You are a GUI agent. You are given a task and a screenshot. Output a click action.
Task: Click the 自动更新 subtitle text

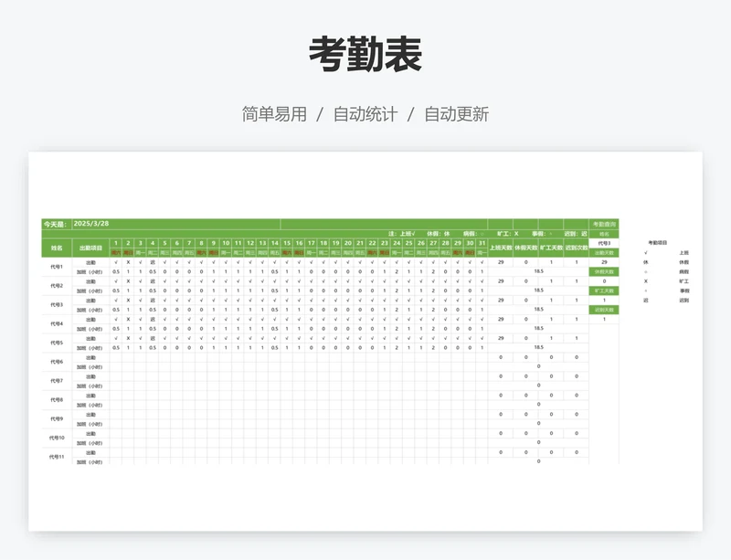click(x=456, y=114)
